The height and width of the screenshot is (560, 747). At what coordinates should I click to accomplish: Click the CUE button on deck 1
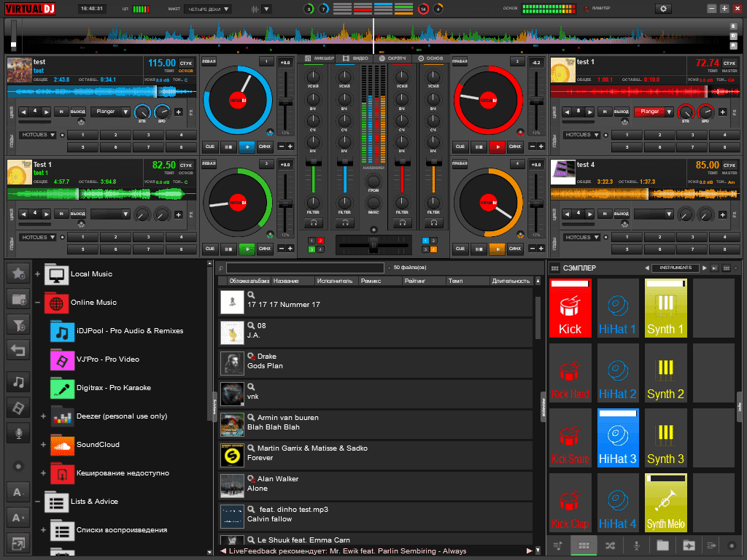[210, 147]
